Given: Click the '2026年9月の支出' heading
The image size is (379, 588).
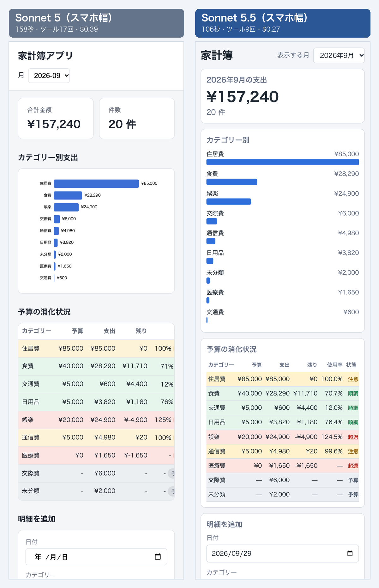Looking at the screenshot, I should (x=237, y=80).
